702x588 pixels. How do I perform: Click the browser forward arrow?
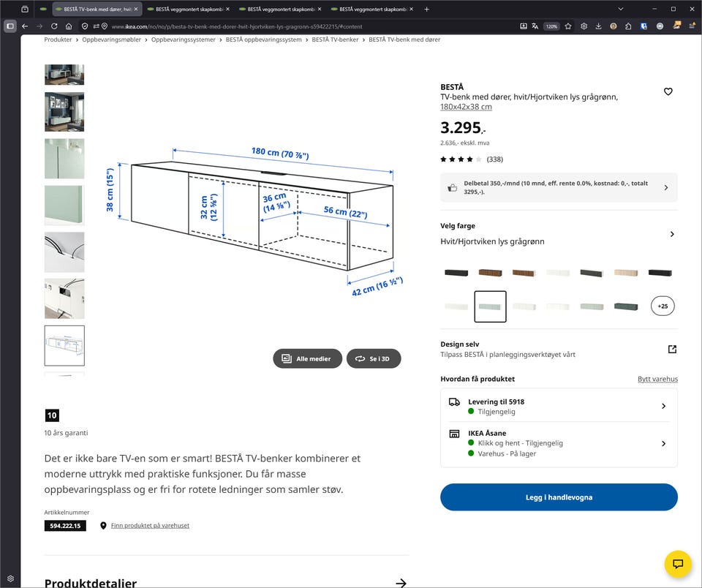coord(39,26)
